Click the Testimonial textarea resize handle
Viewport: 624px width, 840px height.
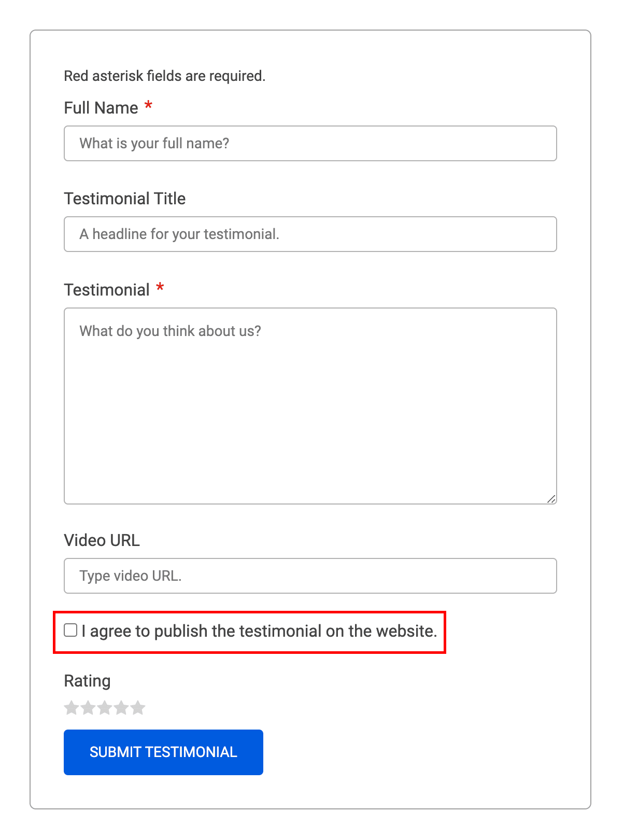tap(551, 499)
